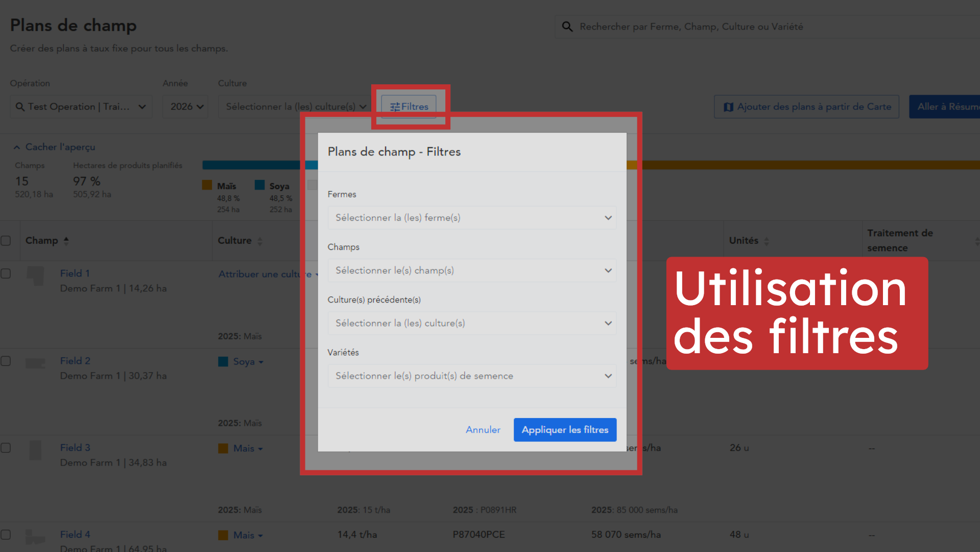
Task: Open the Champs filter dropdown
Action: pyautogui.click(x=472, y=270)
